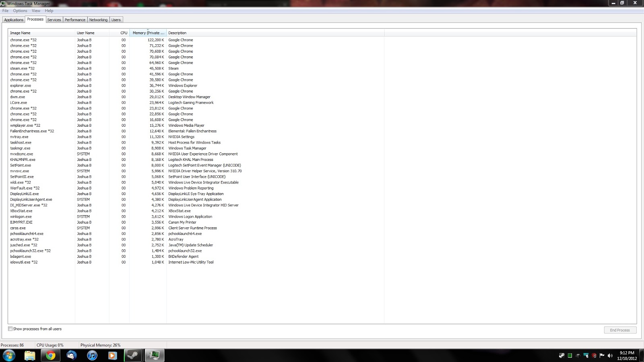Select FallenEnchantress.exe *32 process

tap(32, 131)
